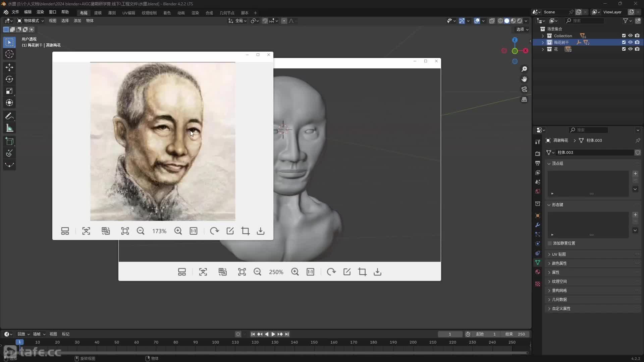Screen dimensions: 644x362
Task: Open the World properties tab
Action: pos(538,191)
